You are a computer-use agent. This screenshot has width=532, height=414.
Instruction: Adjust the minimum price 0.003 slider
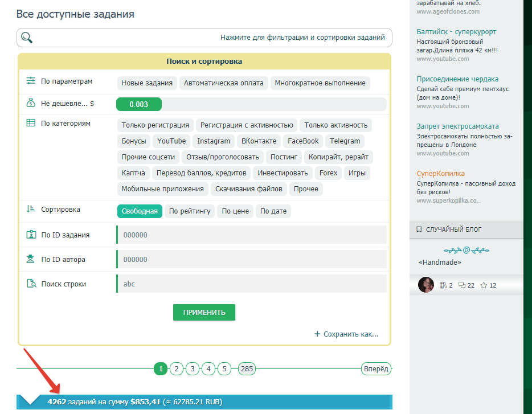139,104
